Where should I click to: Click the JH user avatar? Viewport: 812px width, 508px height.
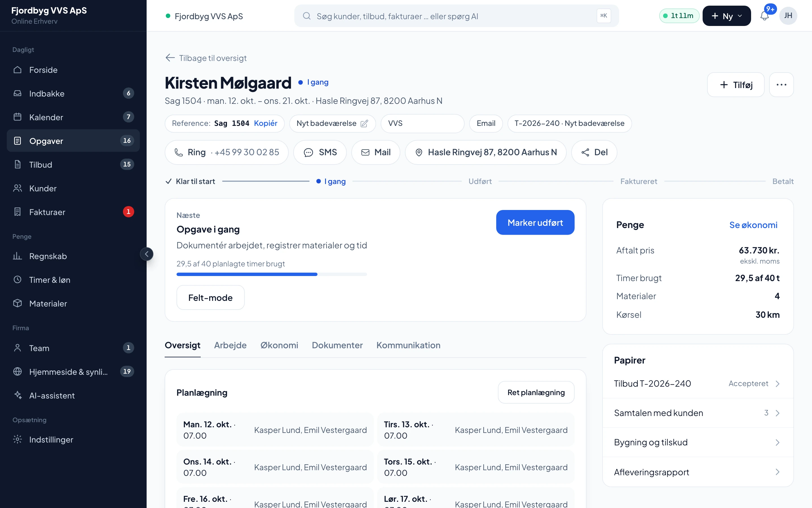click(788, 16)
